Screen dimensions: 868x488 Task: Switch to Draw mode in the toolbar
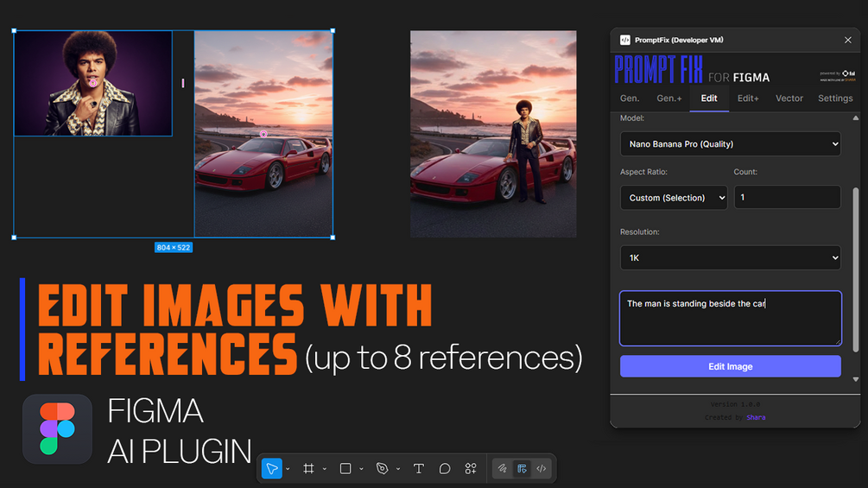[502, 469]
